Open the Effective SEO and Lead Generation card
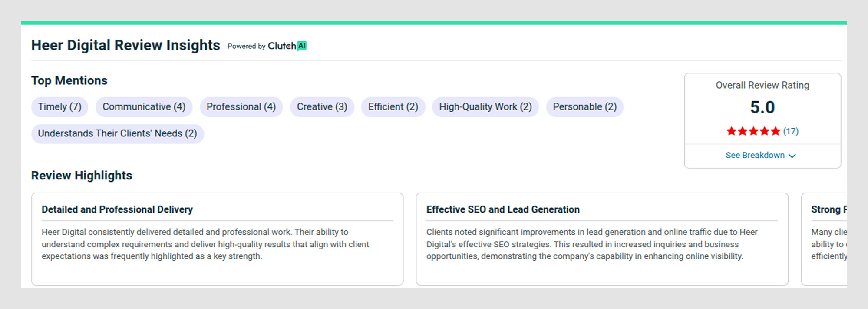 click(602, 239)
